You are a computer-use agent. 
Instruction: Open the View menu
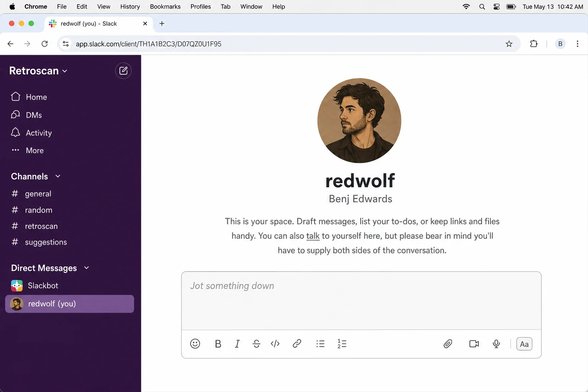coord(104,7)
